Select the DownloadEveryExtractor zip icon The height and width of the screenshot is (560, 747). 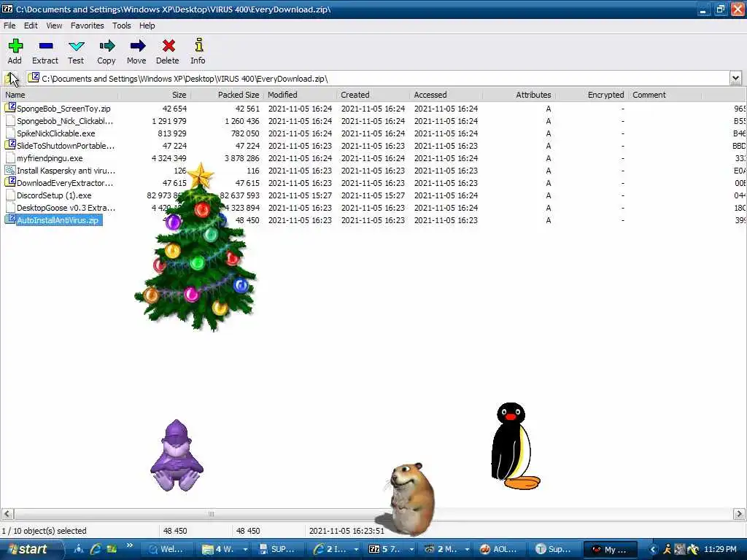point(10,182)
